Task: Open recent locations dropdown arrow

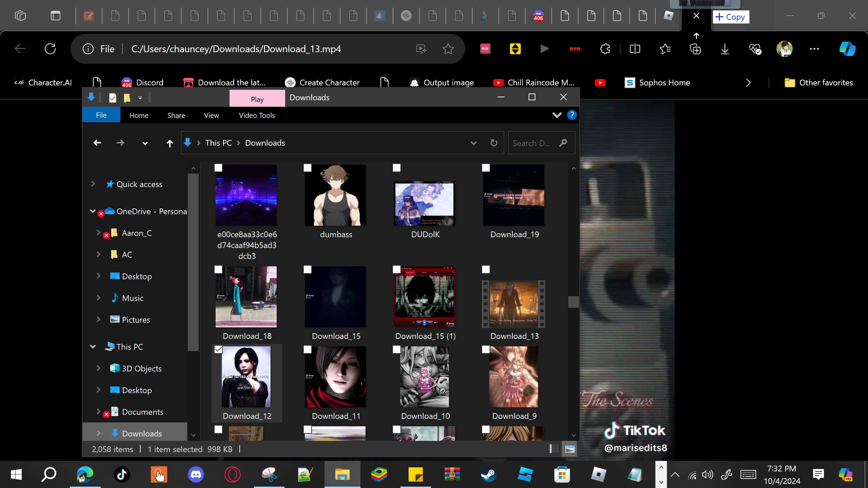Action: pyautogui.click(x=145, y=143)
